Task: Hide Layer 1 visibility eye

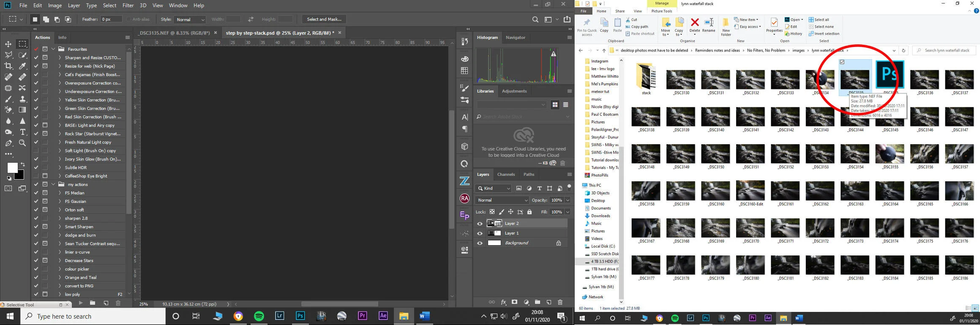Action: click(x=480, y=233)
